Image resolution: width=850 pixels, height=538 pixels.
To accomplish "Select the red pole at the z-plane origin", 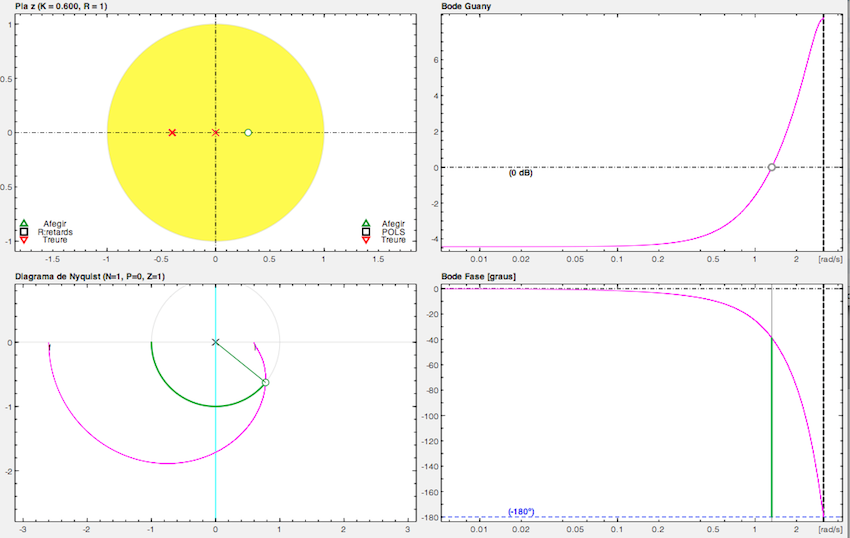I will (215, 132).
